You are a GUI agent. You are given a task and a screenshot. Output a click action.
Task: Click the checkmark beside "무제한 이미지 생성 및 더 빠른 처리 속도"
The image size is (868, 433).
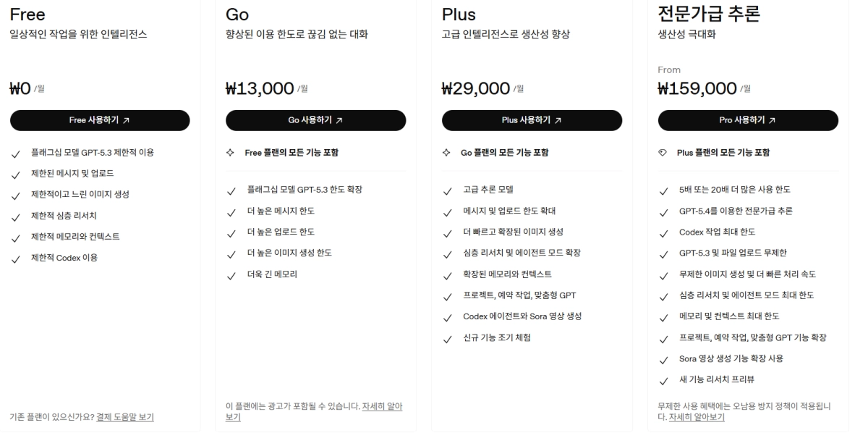click(663, 274)
